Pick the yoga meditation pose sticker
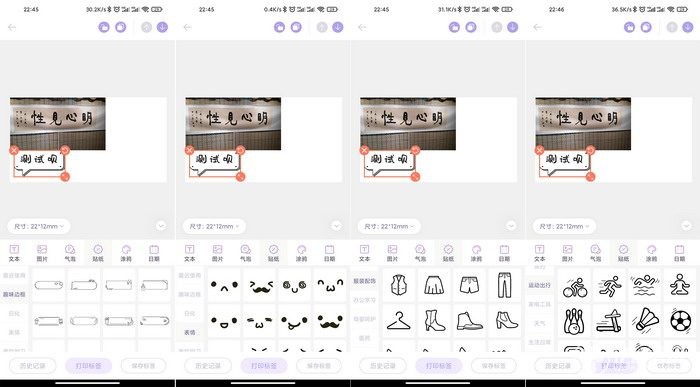Screen dimensions: 700x387 click(680, 285)
